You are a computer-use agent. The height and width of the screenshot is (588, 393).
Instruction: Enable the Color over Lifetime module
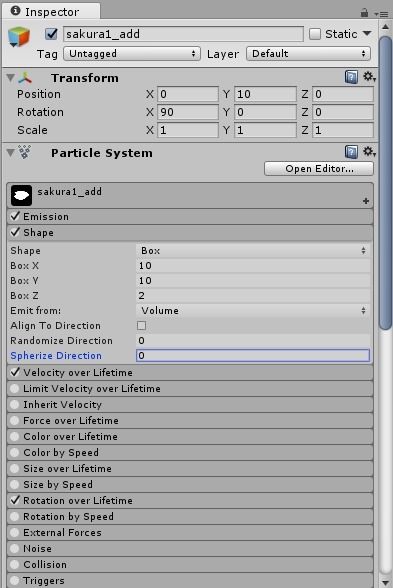tap(15, 436)
